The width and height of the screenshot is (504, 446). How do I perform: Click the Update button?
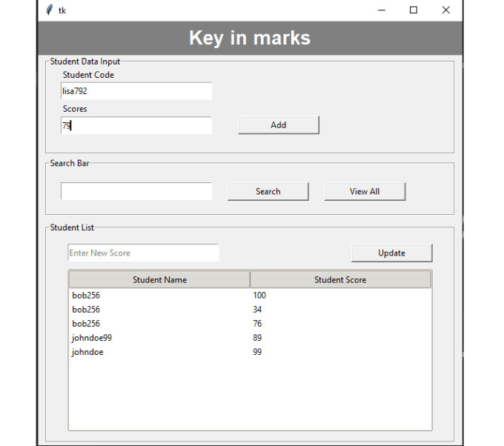[392, 253]
